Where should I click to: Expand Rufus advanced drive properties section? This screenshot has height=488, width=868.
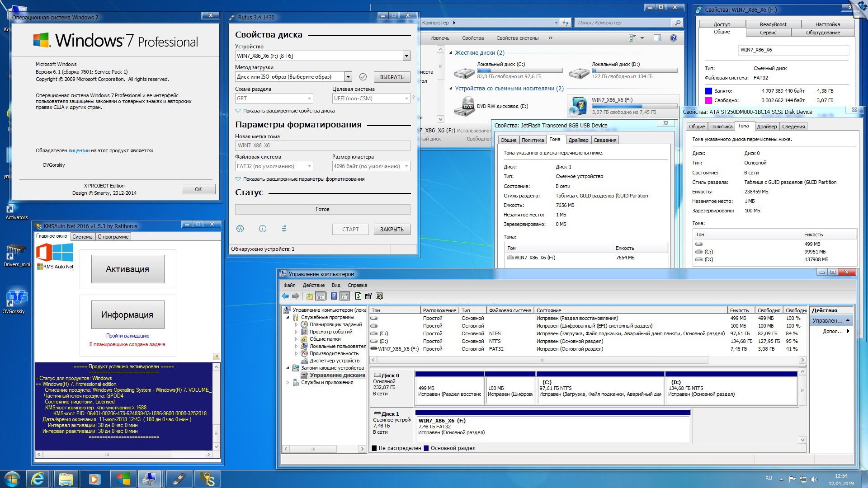tap(285, 111)
